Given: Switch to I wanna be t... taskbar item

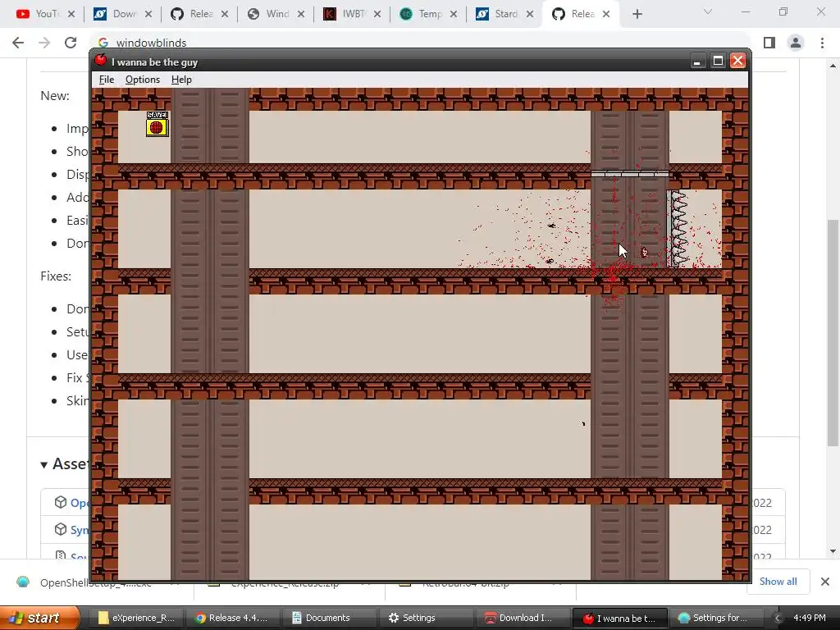Looking at the screenshot, I should tap(620, 618).
